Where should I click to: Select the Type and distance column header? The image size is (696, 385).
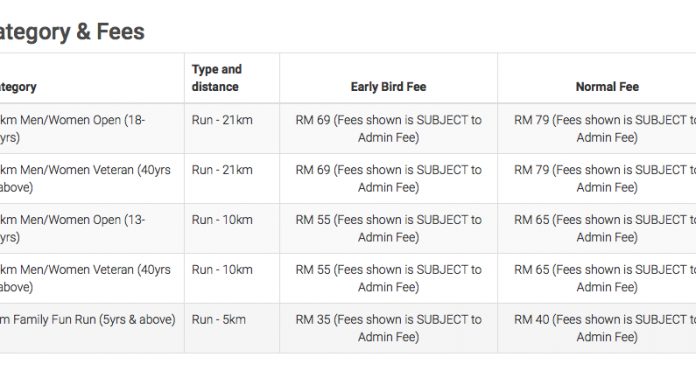point(232,78)
